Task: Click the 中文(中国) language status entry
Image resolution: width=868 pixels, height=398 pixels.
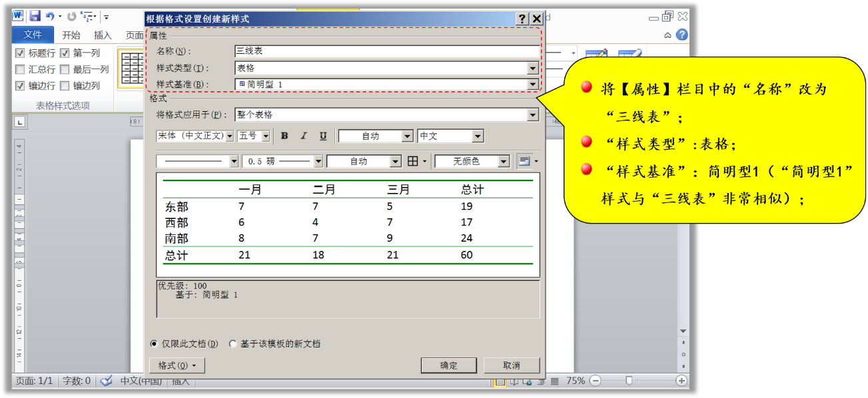Action: (x=141, y=381)
